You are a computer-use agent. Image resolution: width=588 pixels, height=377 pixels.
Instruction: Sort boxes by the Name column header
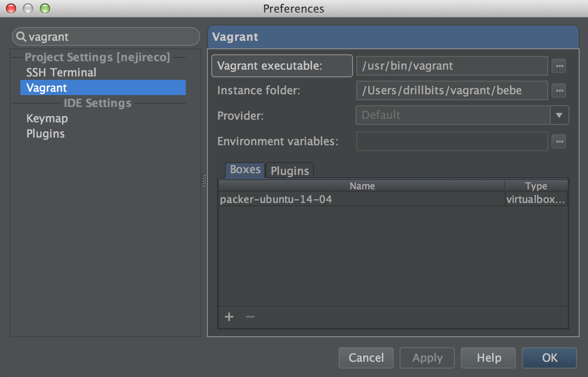click(x=362, y=186)
